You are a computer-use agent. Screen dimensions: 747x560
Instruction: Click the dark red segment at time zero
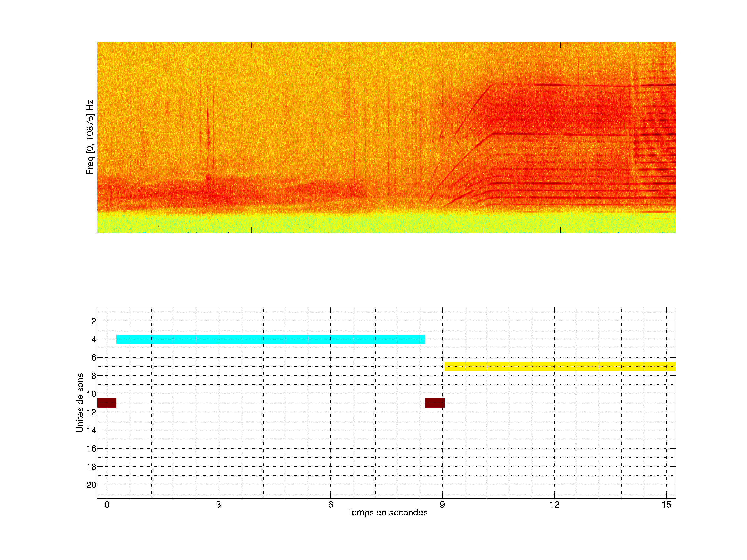click(x=106, y=403)
